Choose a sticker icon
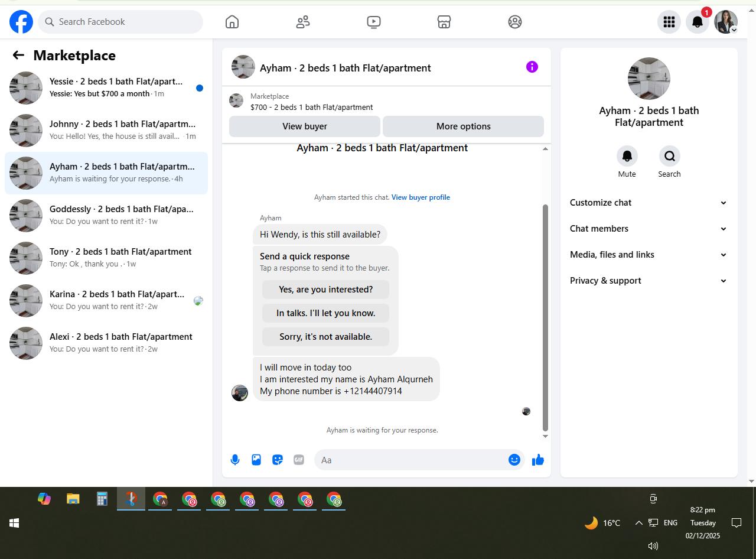Screen dimensions: 756x559 point(278,460)
